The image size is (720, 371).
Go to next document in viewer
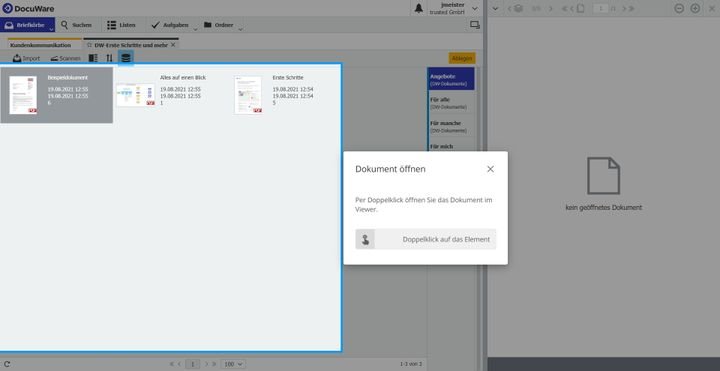click(551, 8)
